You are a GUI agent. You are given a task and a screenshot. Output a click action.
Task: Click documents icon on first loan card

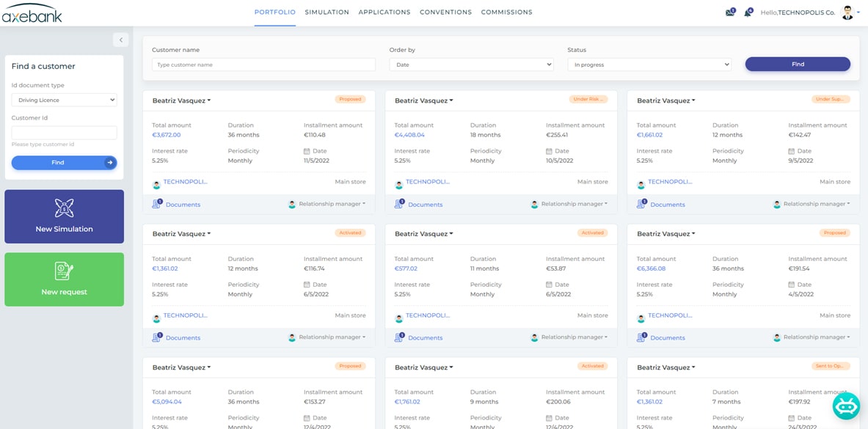156,204
